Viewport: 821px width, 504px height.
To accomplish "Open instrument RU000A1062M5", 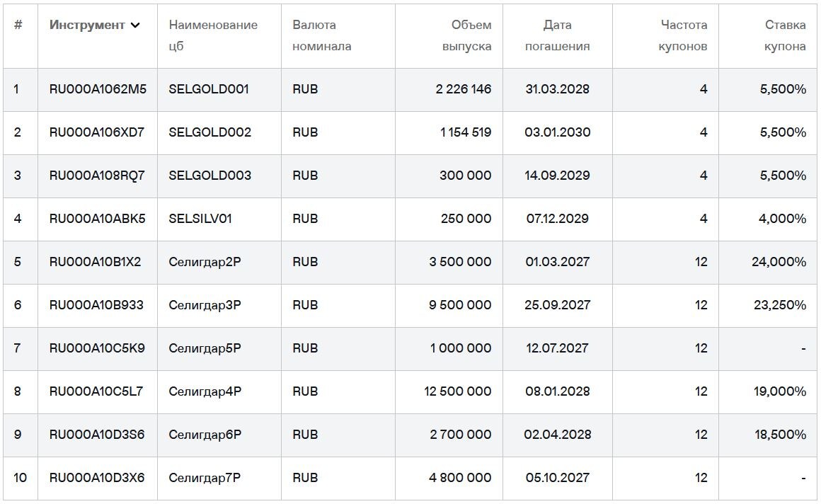I will coord(98,89).
